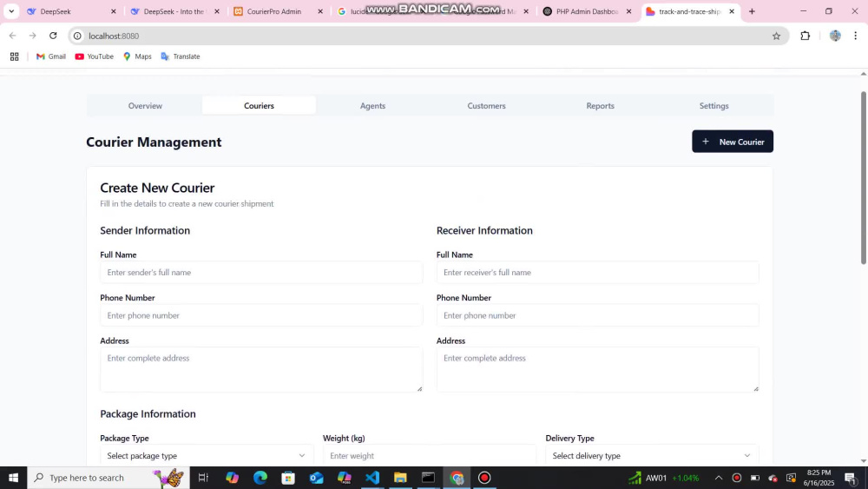Open Outlook from the taskbar
This screenshot has width=868, height=489.
click(x=316, y=478)
